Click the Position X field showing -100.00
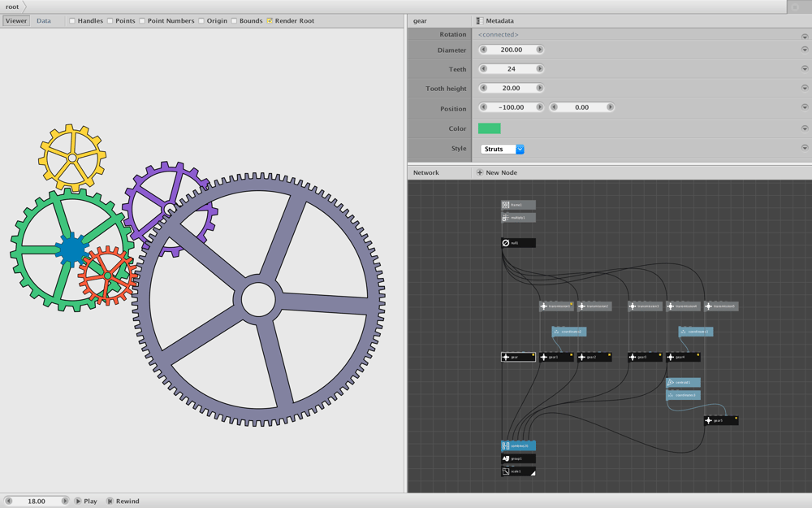Image resolution: width=812 pixels, height=508 pixels. pyautogui.click(x=511, y=107)
